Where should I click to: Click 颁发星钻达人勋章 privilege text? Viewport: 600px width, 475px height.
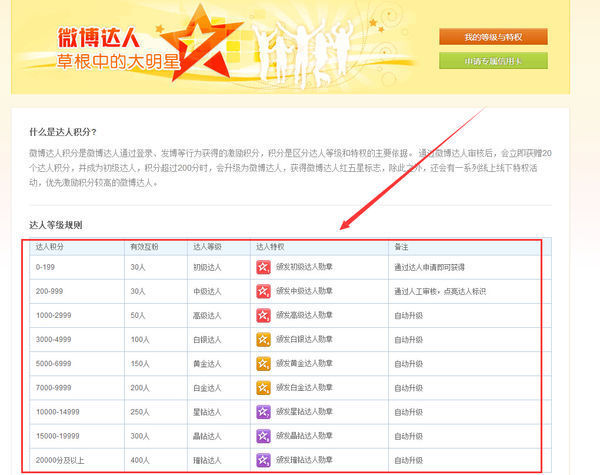[x=304, y=411]
